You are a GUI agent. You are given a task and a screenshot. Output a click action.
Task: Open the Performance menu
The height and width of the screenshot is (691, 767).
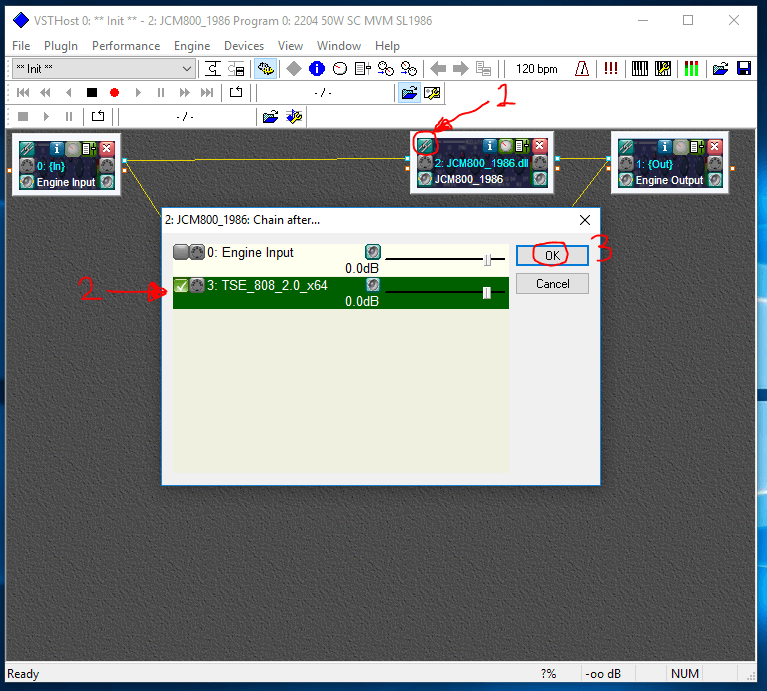pyautogui.click(x=126, y=46)
